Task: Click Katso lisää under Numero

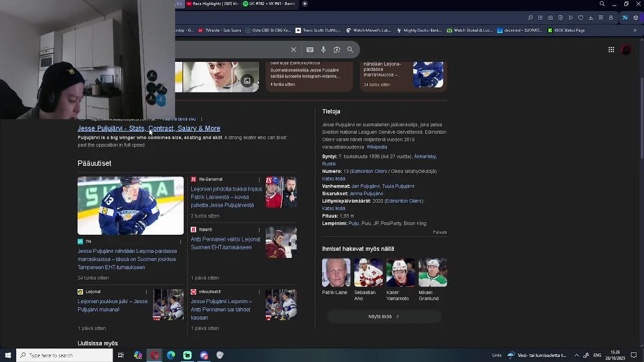Action: (334, 179)
